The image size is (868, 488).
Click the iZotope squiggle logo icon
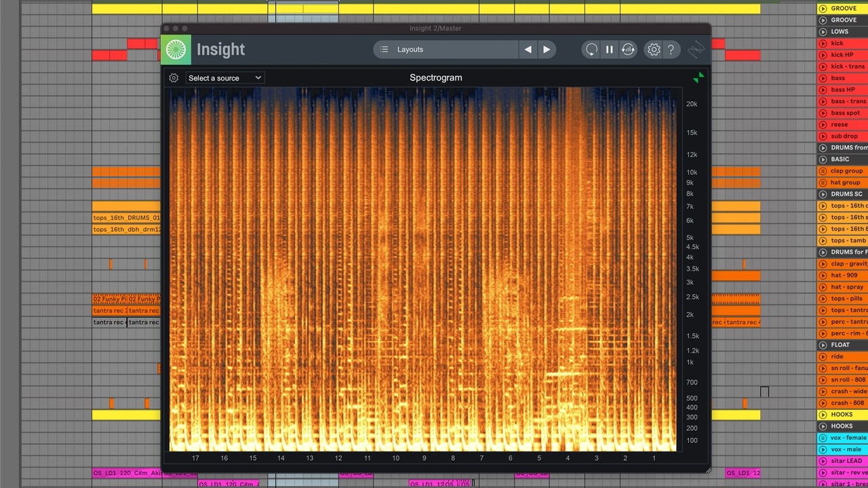point(696,49)
